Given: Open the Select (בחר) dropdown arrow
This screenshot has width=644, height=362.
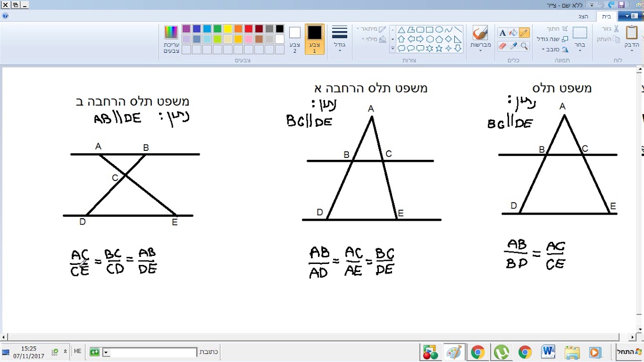Looking at the screenshot, I should (x=580, y=51).
